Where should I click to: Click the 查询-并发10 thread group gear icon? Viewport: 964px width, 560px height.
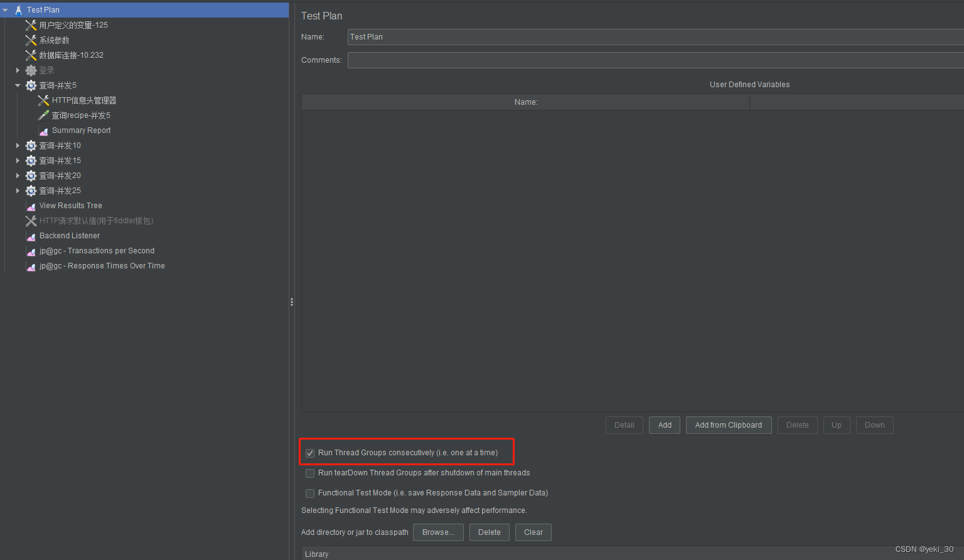pos(31,145)
